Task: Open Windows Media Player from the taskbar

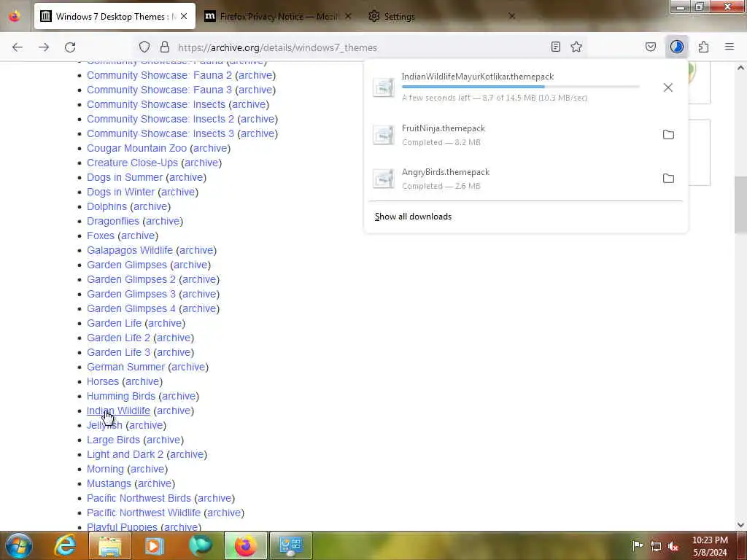Action: point(154,545)
